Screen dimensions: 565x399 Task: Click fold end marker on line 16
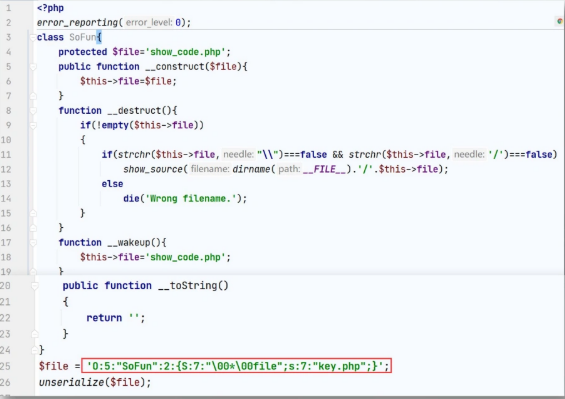pyautogui.click(x=33, y=228)
